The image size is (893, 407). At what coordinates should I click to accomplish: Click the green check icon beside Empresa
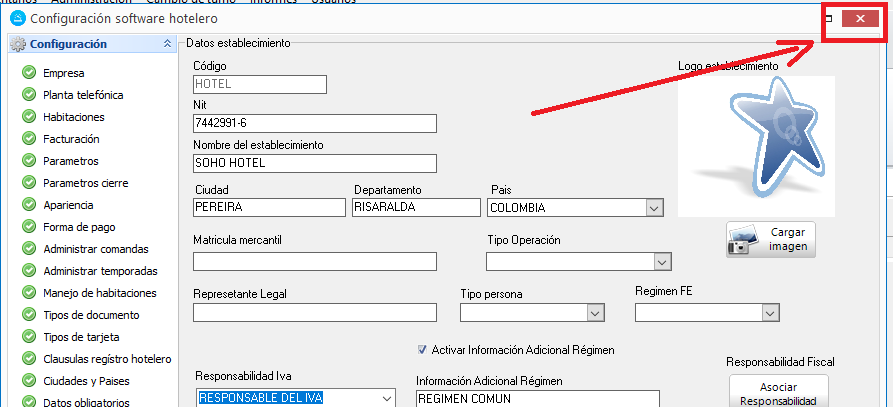click(x=28, y=73)
